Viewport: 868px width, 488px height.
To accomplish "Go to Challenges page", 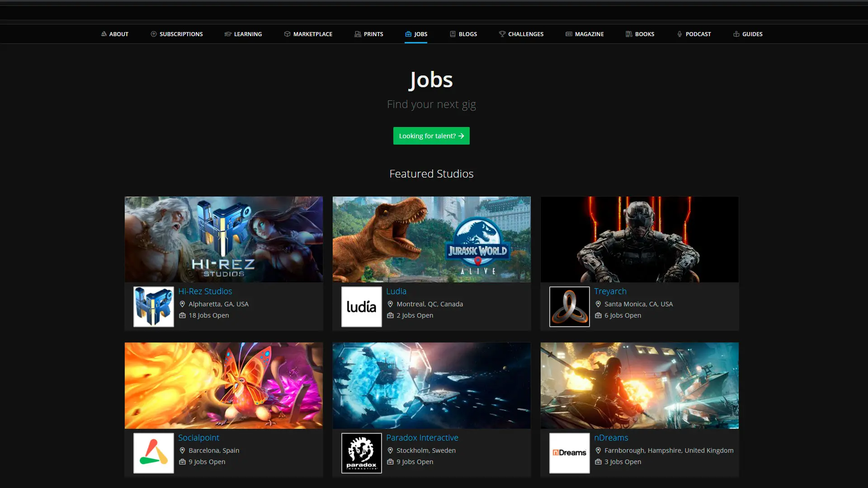I will (x=526, y=34).
